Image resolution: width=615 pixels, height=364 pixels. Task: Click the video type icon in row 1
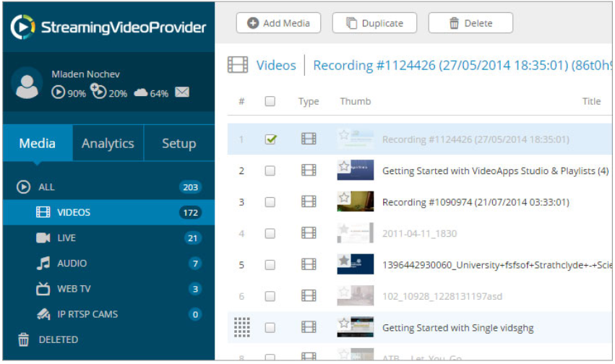click(309, 139)
